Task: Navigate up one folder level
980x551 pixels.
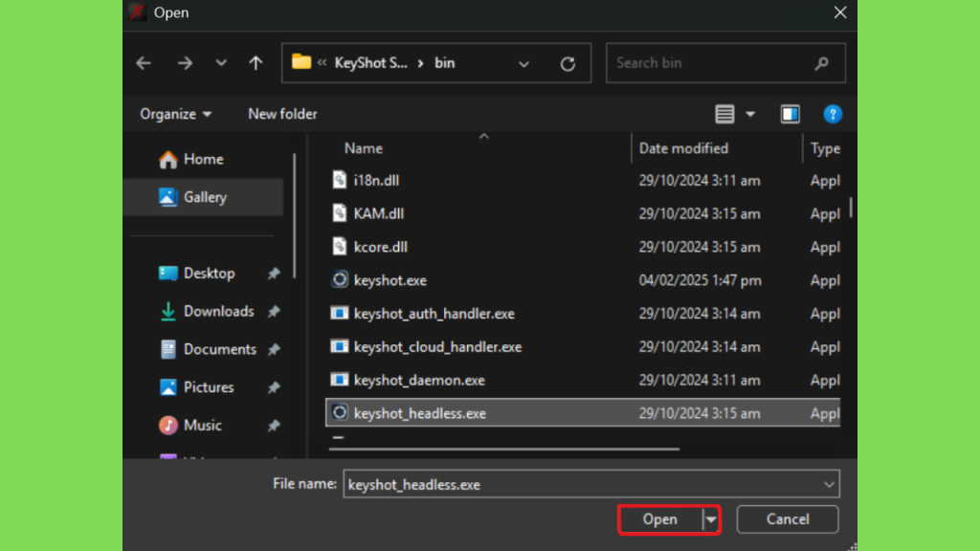Action: tap(256, 63)
